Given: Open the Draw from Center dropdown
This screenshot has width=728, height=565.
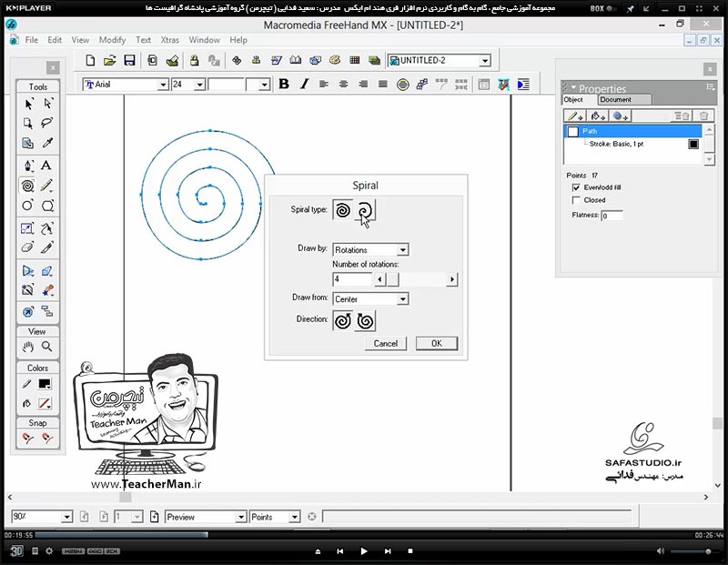Looking at the screenshot, I should click(x=403, y=299).
